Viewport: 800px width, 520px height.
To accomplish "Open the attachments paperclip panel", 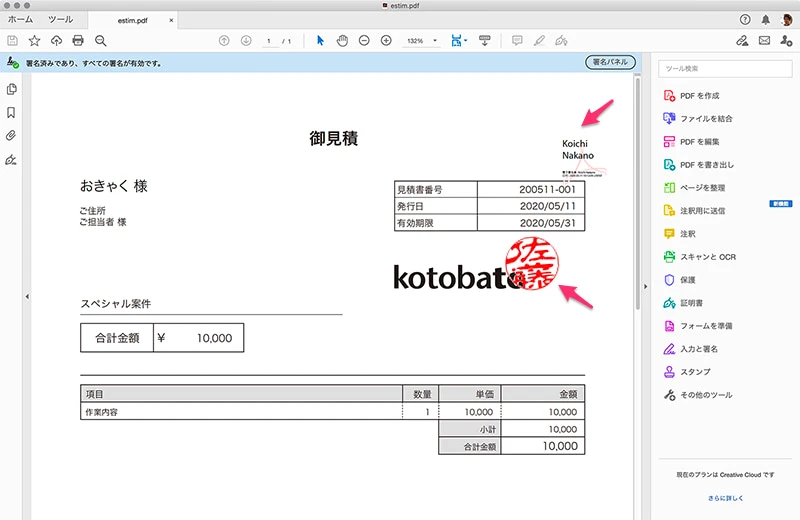I will pyautogui.click(x=11, y=135).
